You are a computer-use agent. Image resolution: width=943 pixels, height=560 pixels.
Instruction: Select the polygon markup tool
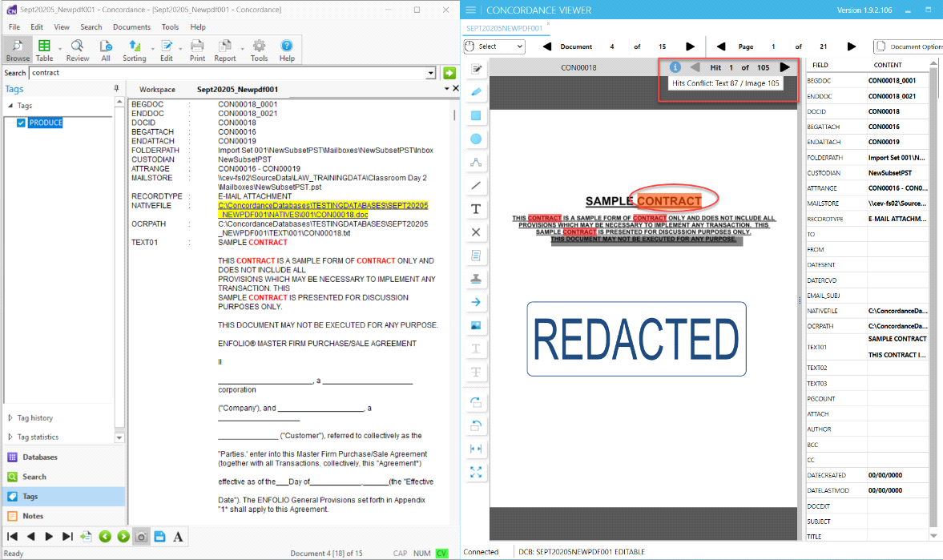(x=476, y=163)
